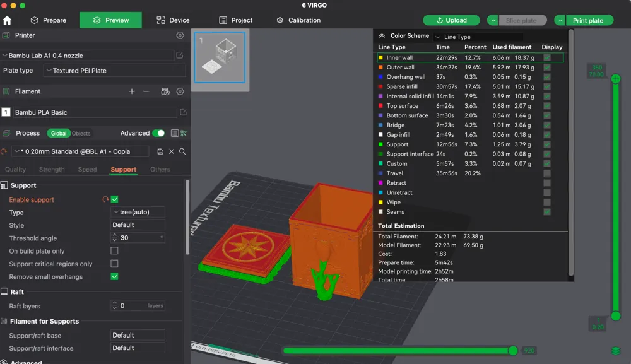Search process settings with magnifier icon
631x364 pixels.
click(x=182, y=151)
